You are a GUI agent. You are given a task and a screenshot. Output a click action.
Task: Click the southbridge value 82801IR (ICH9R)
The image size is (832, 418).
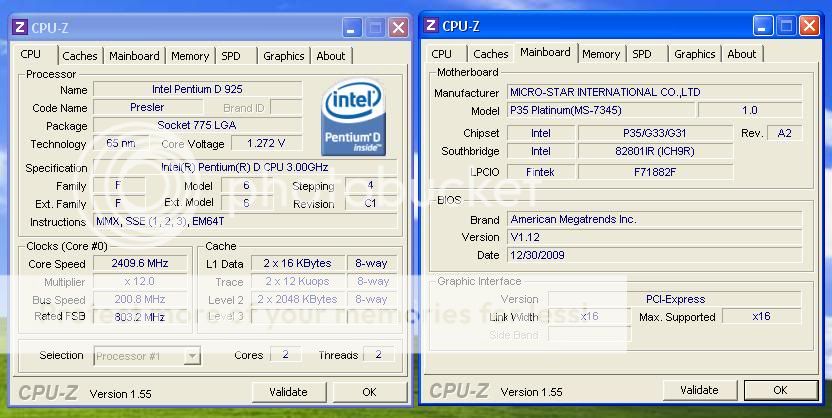[x=655, y=151]
